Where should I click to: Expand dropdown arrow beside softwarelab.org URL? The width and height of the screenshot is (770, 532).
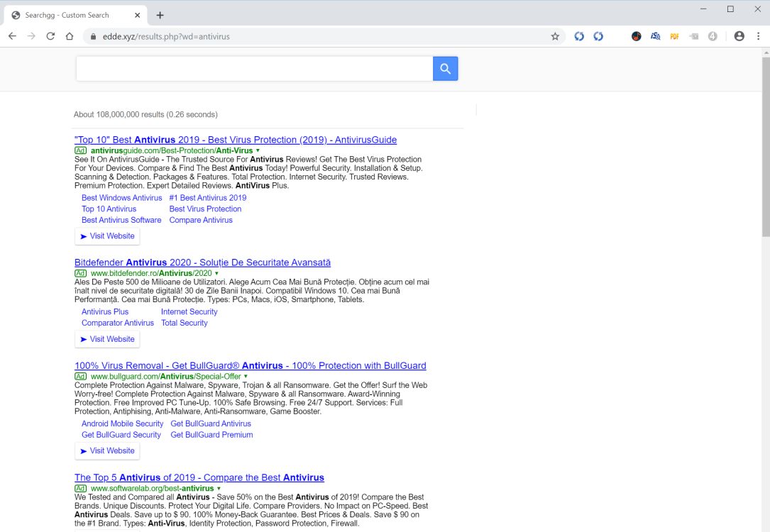click(x=219, y=488)
